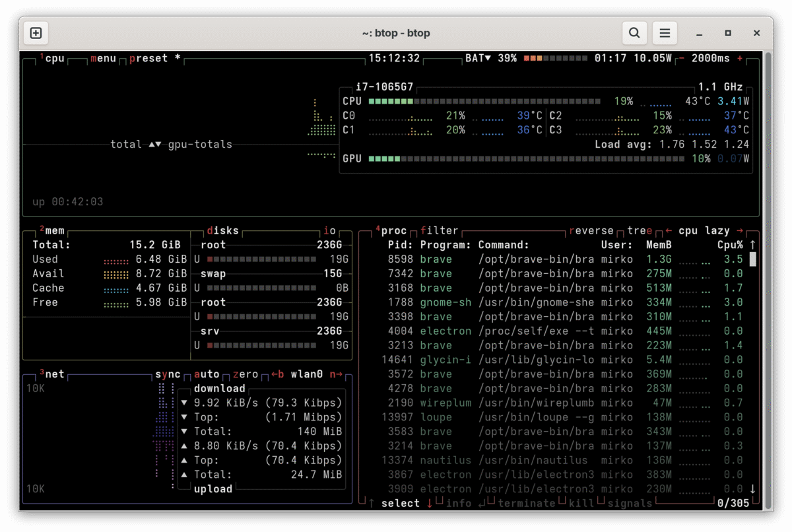The width and height of the screenshot is (792, 532).
Task: Open the hamburger main menu in the title bar
Action: tap(665, 33)
